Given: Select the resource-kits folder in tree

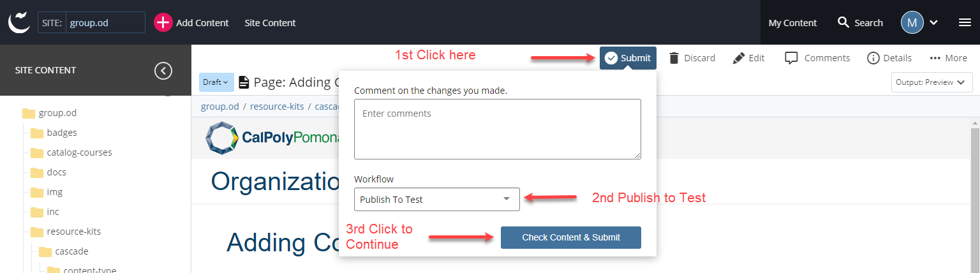Looking at the screenshot, I should 73,232.
